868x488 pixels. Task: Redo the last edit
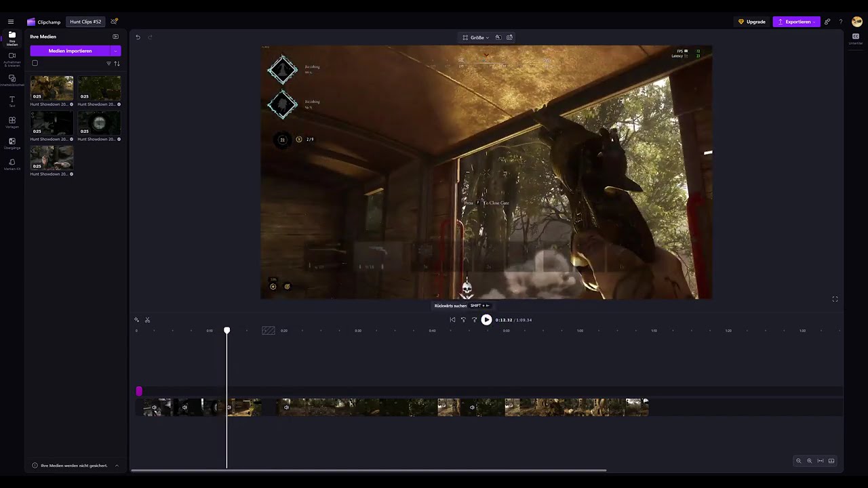pos(150,37)
